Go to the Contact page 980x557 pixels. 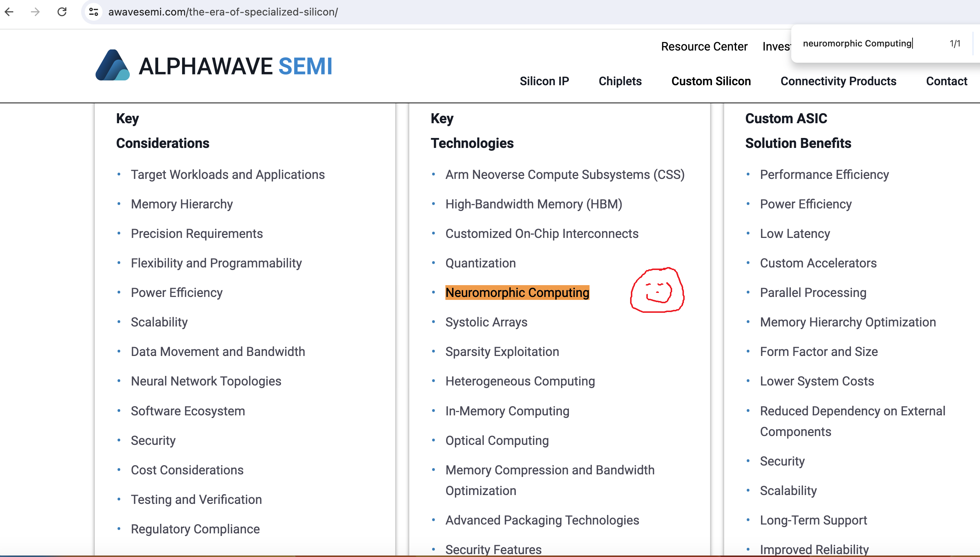[946, 81]
